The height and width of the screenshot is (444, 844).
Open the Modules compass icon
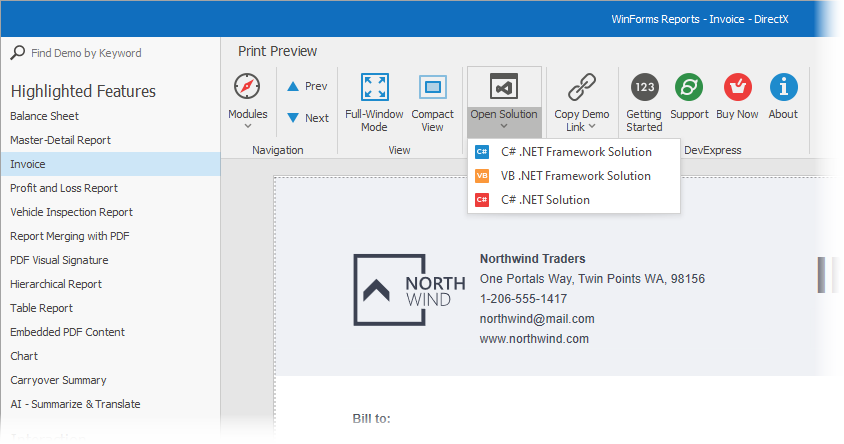tap(247, 86)
